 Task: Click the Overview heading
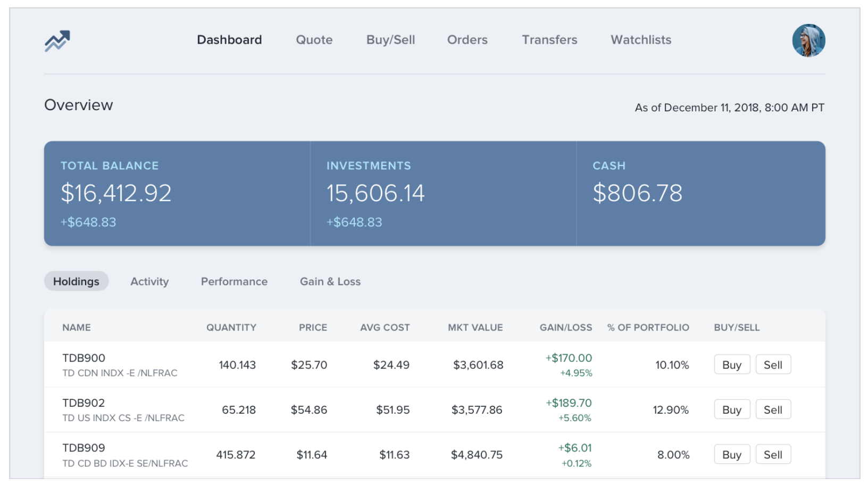[x=79, y=105]
